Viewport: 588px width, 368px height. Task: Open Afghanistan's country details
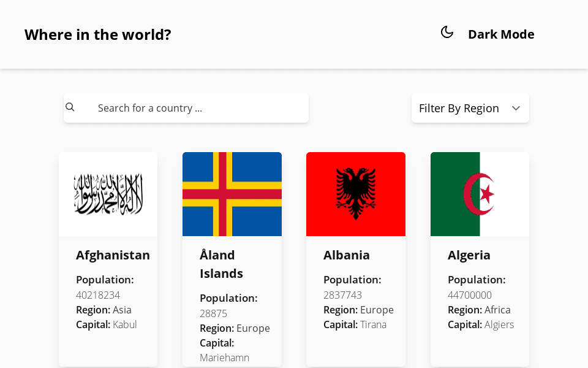coord(113,255)
